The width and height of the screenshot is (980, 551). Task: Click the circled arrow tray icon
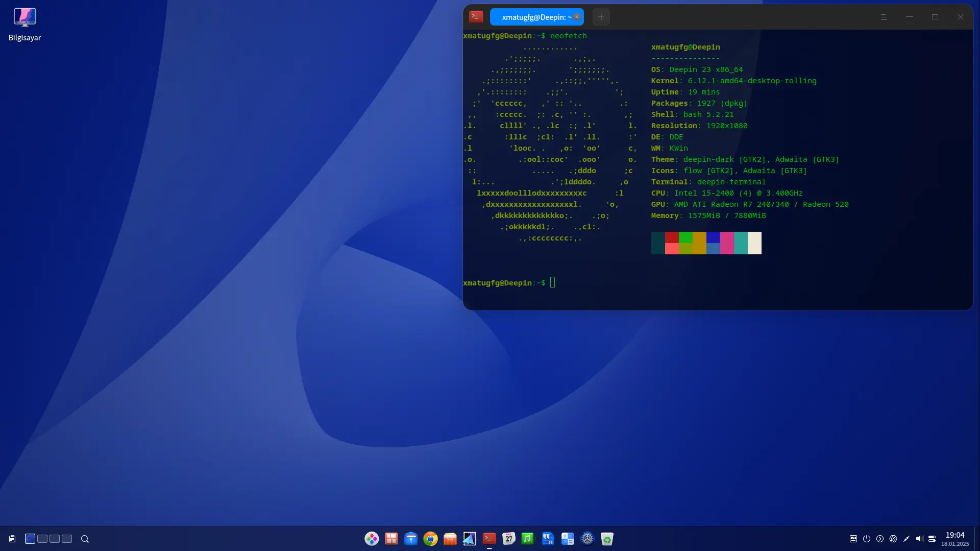coord(880,539)
